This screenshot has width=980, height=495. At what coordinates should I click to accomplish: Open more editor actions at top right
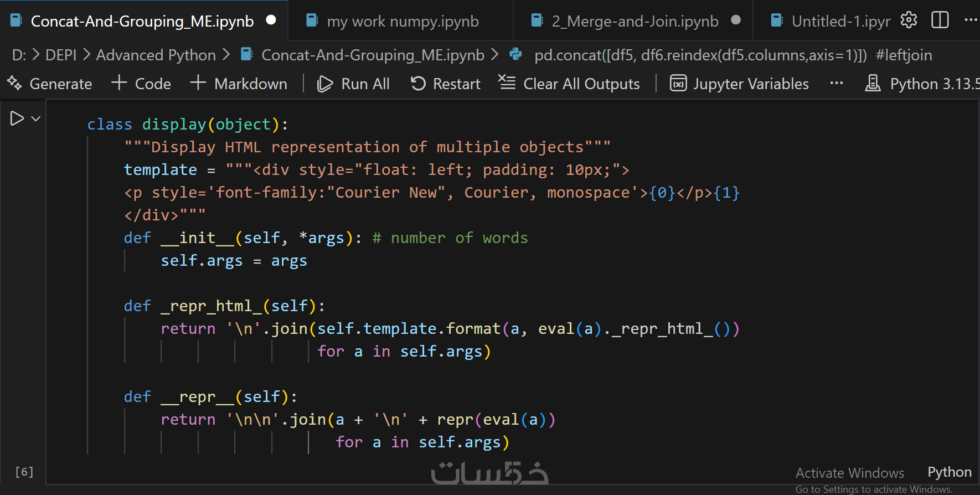(970, 20)
